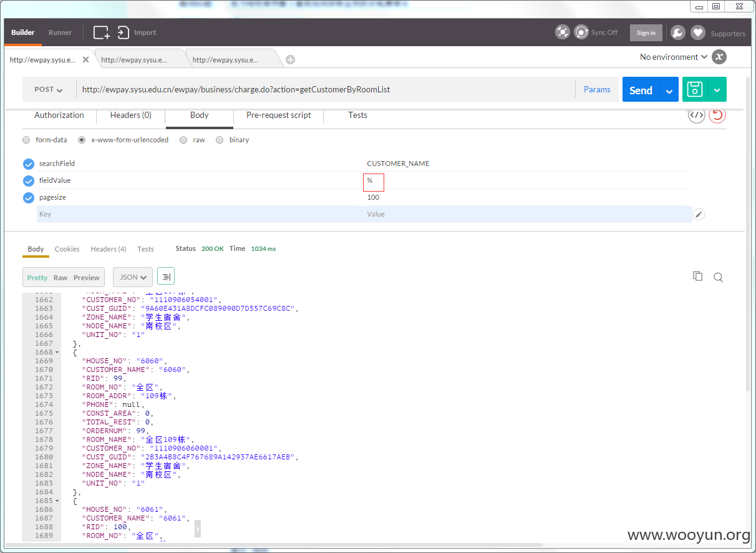Click the Supporters link

(x=728, y=34)
